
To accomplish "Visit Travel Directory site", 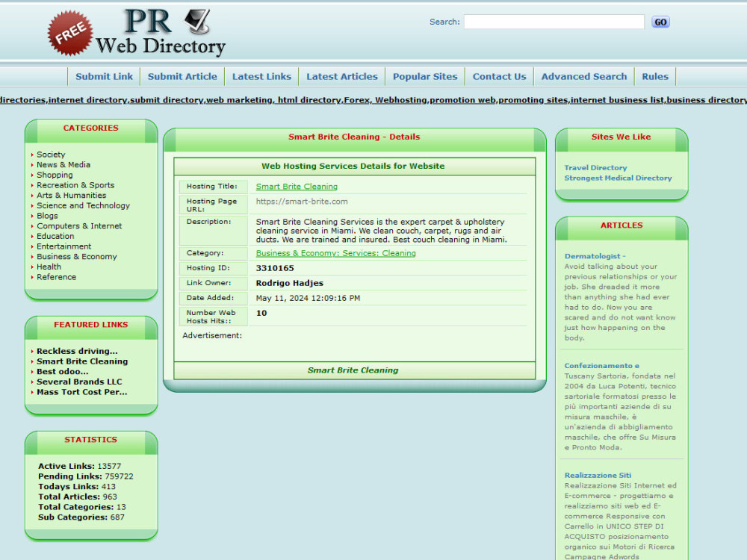I will tap(595, 168).
